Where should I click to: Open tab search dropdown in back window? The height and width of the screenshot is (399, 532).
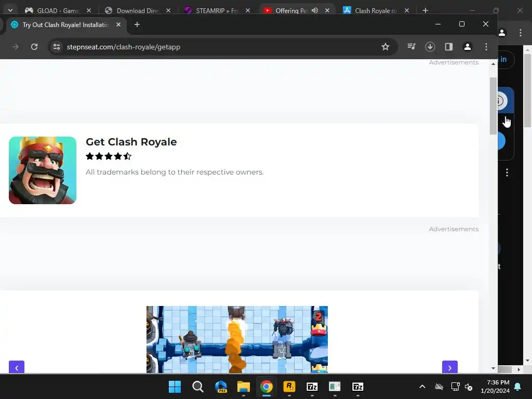click(10, 10)
